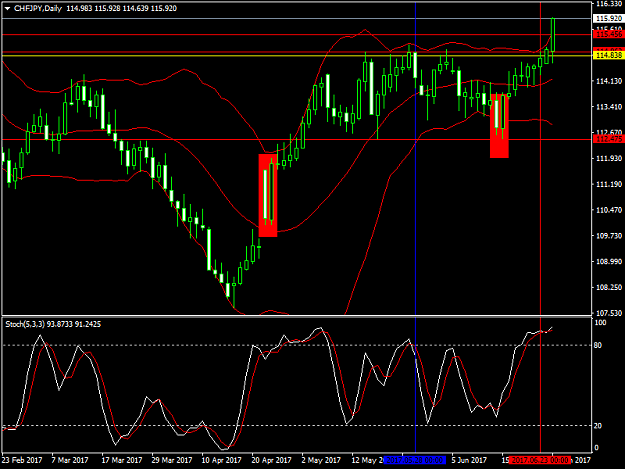Click the 113.410 price scale value
The image size is (625, 469).
609,107
